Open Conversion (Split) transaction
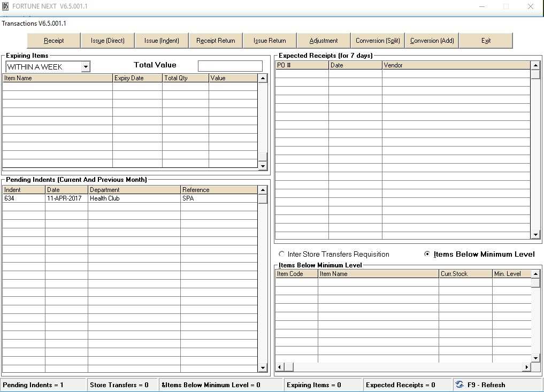Viewport: 544px width, 392px height. 378,41
